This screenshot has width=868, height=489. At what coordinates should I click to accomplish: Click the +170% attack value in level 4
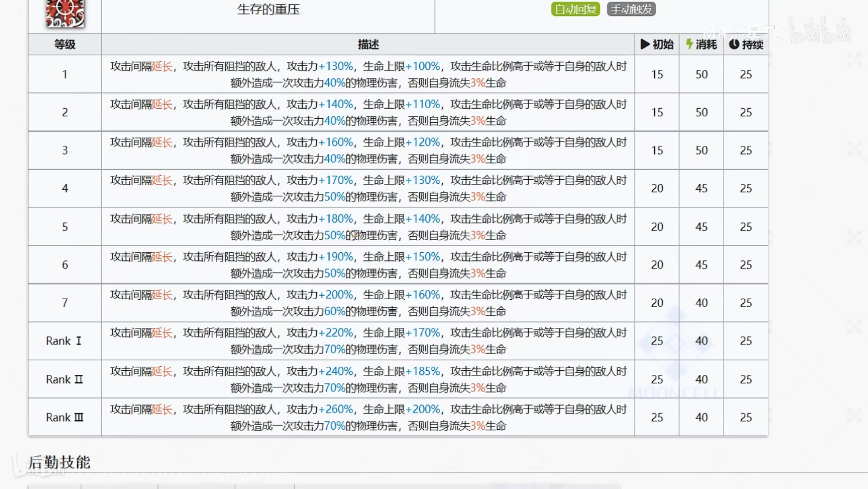pyautogui.click(x=336, y=180)
